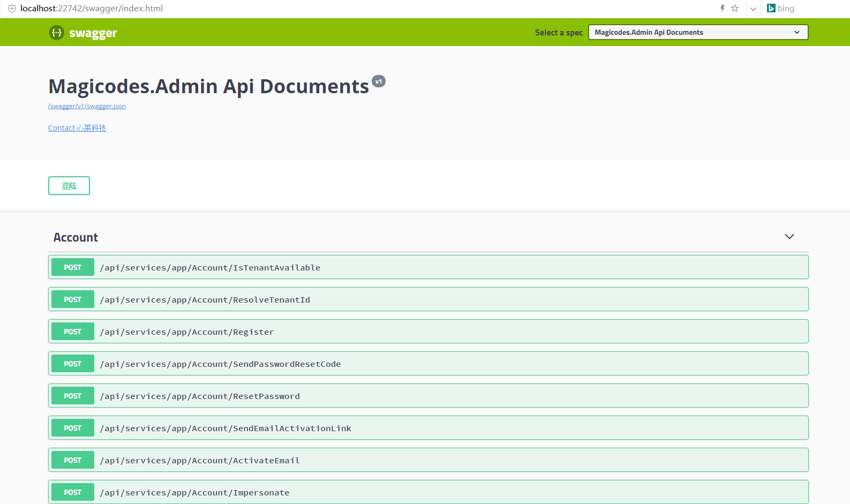Open the /swagger/v1/swagger.json link

[87, 106]
